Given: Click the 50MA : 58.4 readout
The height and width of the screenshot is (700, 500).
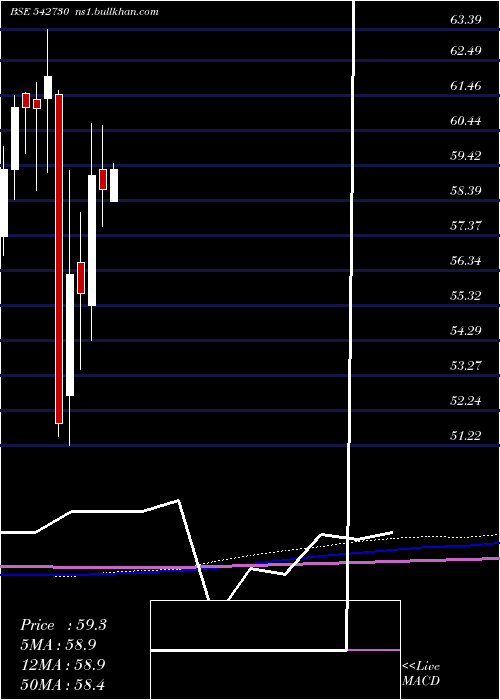Looking at the screenshot, I should point(63,684).
